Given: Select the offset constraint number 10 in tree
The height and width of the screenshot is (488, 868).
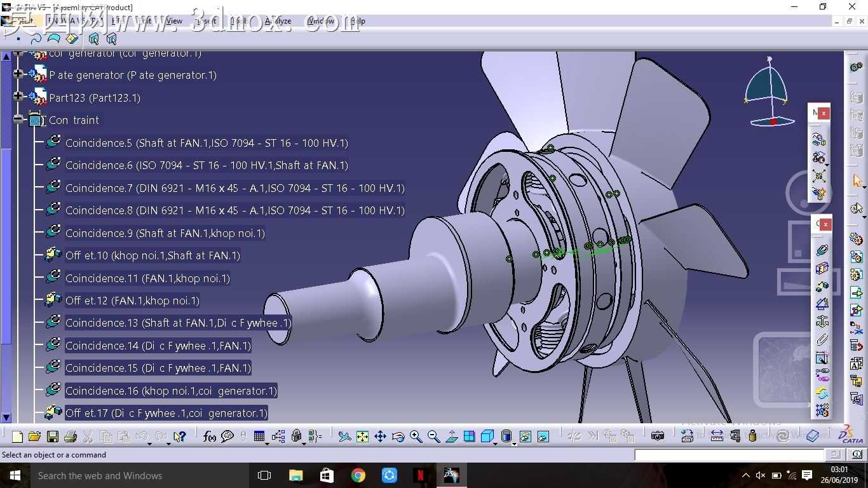Looking at the screenshot, I should 153,255.
